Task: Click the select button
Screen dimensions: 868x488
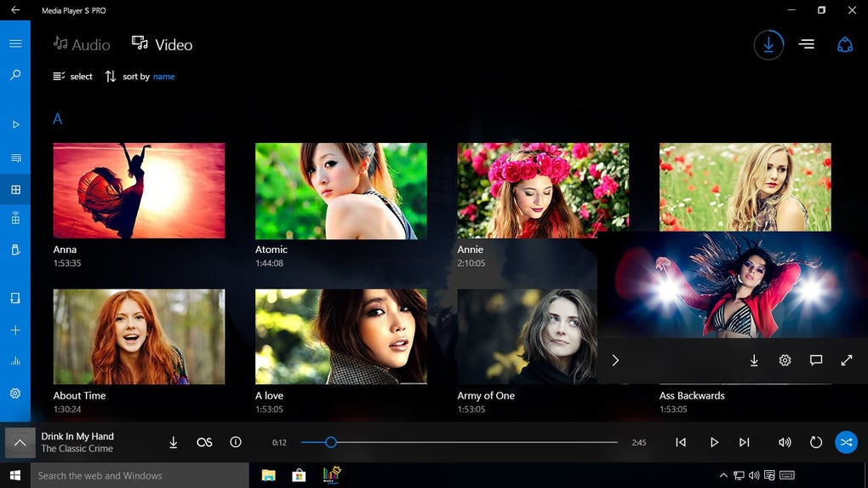Action: pyautogui.click(x=72, y=77)
